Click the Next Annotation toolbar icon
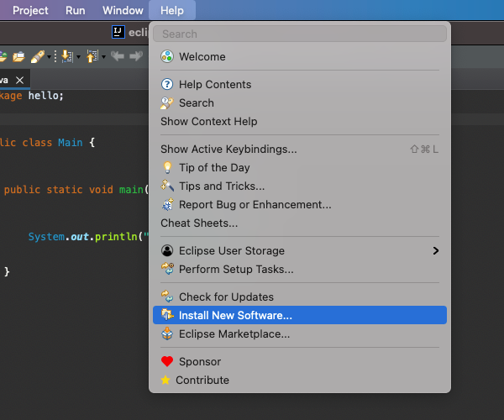The image size is (504, 420). tap(67, 56)
